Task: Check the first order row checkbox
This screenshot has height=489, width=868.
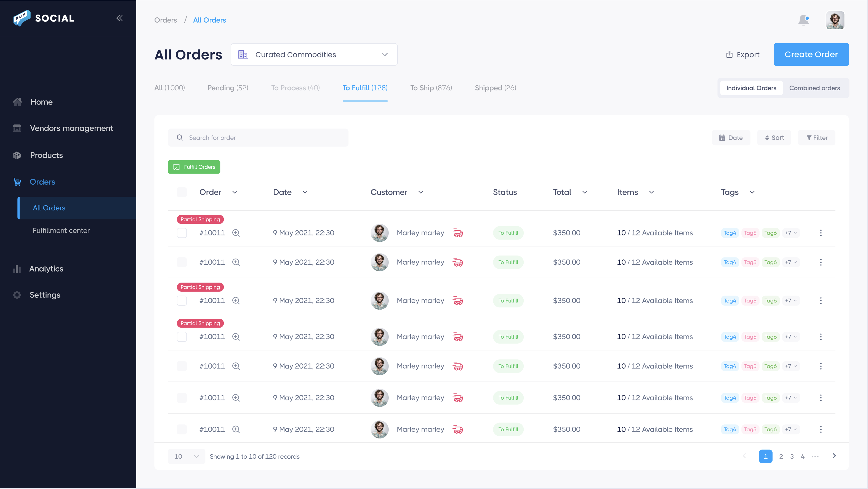Action: 182,233
